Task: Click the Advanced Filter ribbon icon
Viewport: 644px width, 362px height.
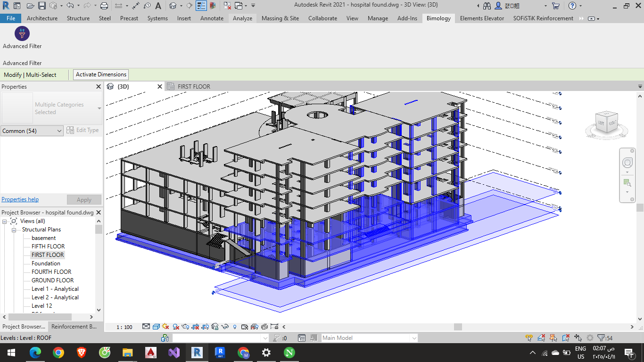Action: (x=22, y=34)
